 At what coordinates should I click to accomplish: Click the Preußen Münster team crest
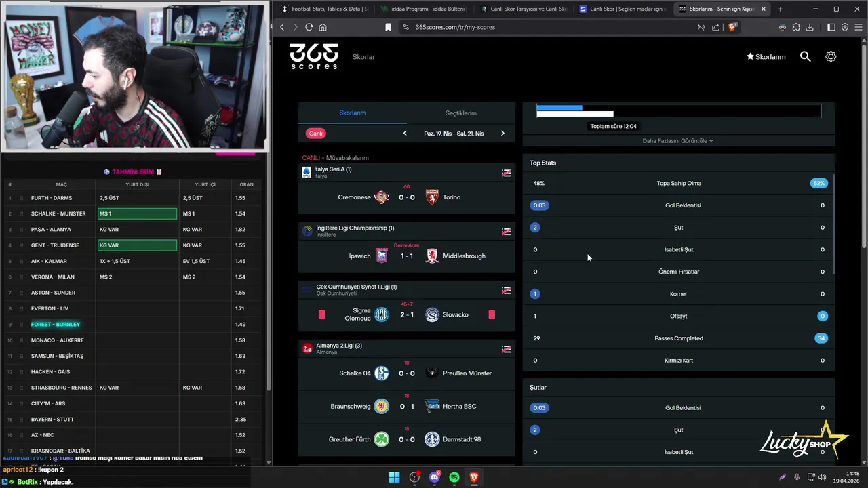(432, 373)
